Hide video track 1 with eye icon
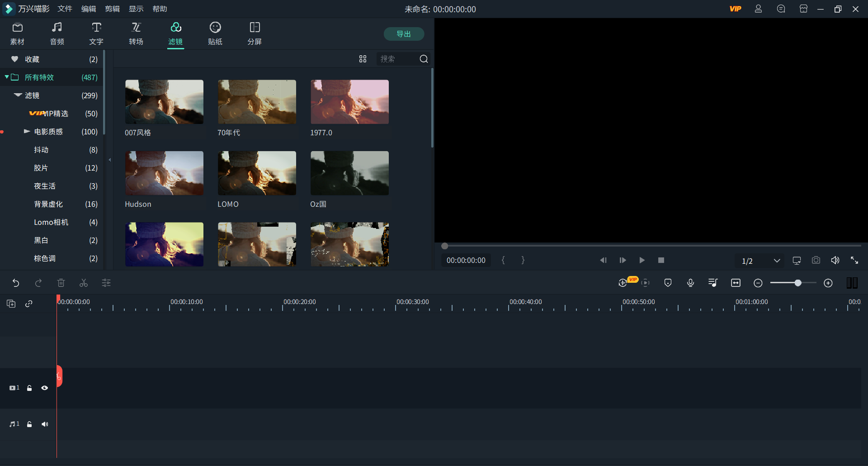Image resolution: width=868 pixels, height=466 pixels. point(45,388)
